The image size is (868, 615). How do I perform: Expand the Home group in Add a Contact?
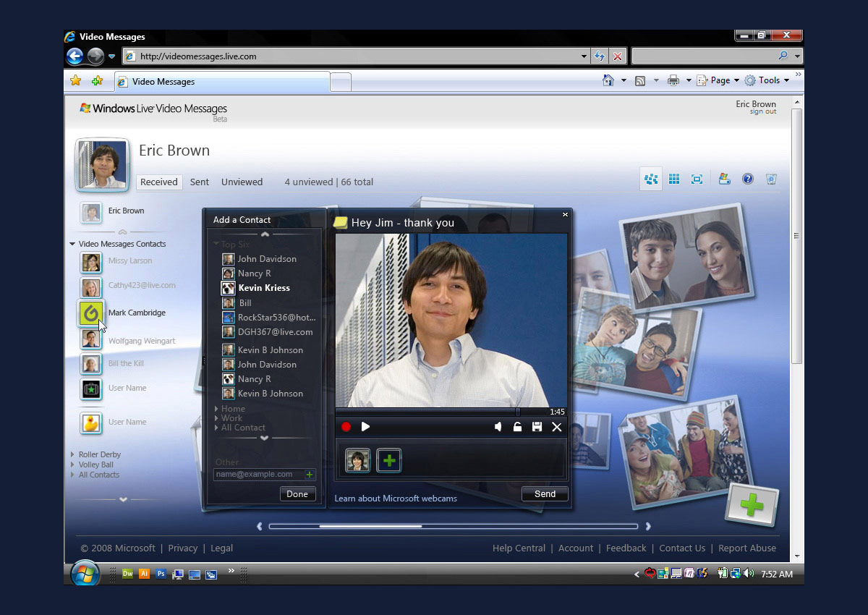(x=216, y=409)
